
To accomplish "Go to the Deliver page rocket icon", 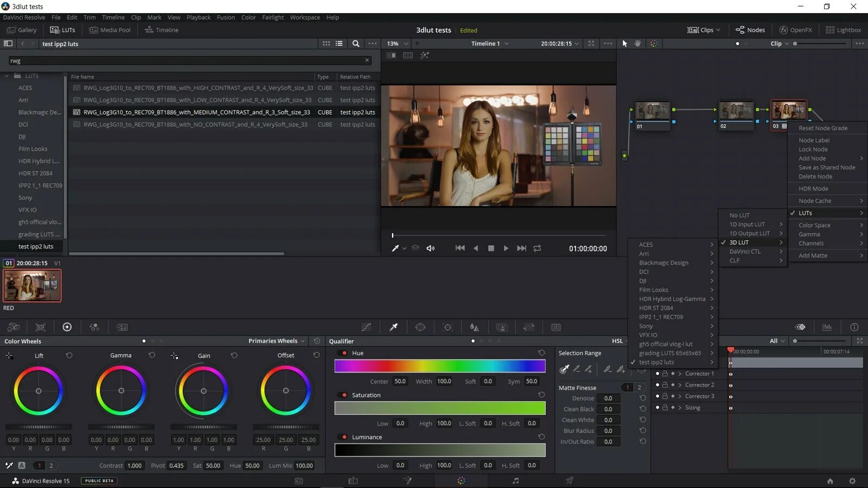I will click(570, 481).
